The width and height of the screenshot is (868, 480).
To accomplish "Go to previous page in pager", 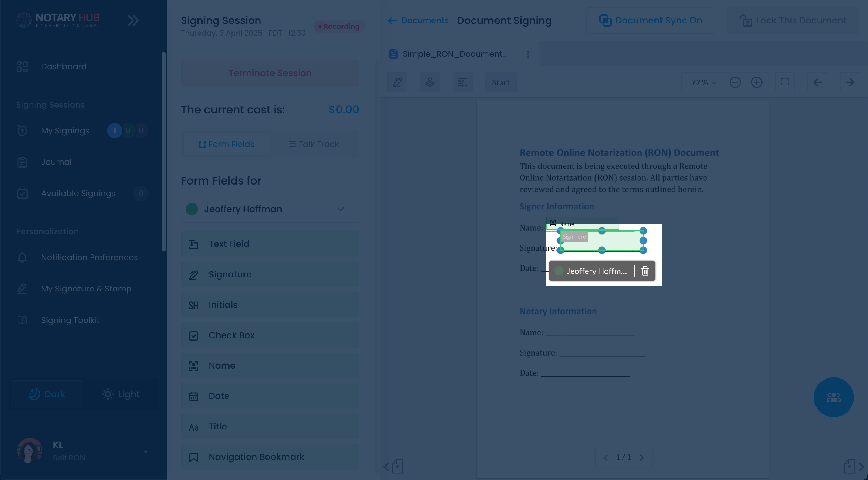I will (x=606, y=457).
